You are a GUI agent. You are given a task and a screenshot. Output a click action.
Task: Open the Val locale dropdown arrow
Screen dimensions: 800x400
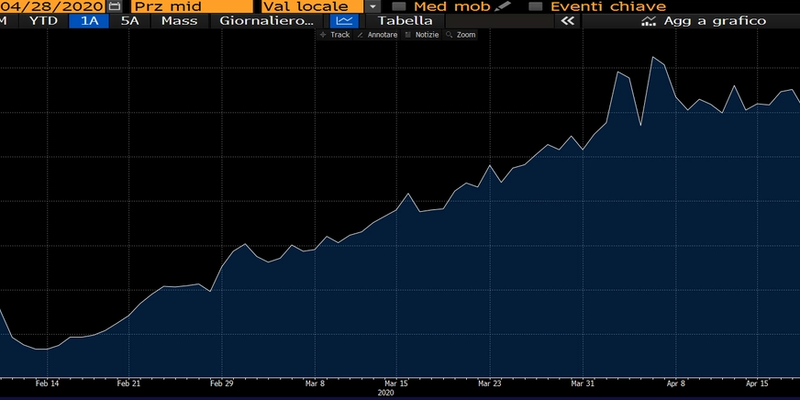(373, 7)
